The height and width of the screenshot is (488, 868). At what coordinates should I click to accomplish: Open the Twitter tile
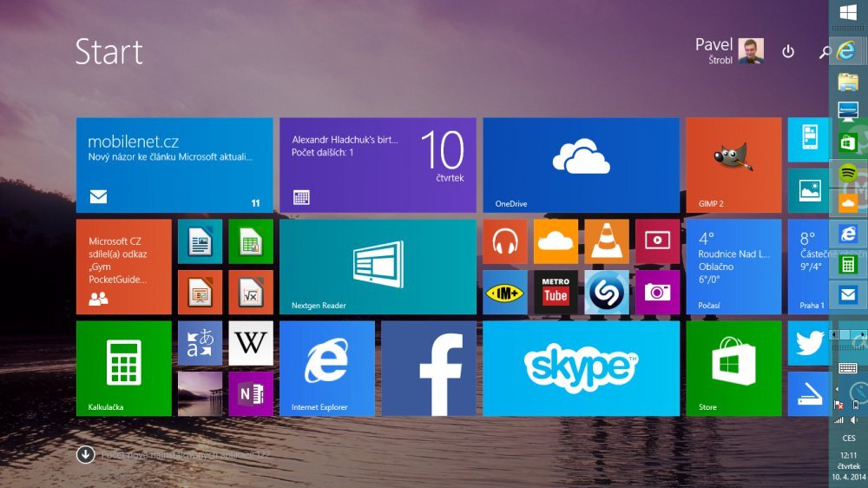(808, 343)
